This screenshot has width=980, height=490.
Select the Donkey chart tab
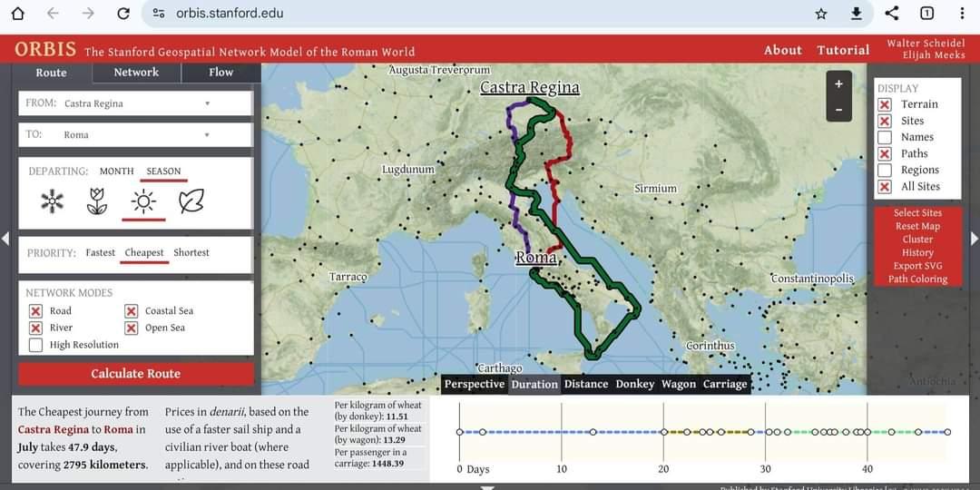pos(635,385)
